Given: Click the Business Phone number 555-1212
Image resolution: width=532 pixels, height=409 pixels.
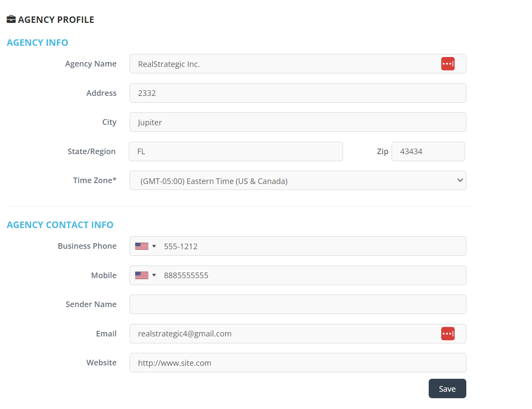Looking at the screenshot, I should pos(181,246).
